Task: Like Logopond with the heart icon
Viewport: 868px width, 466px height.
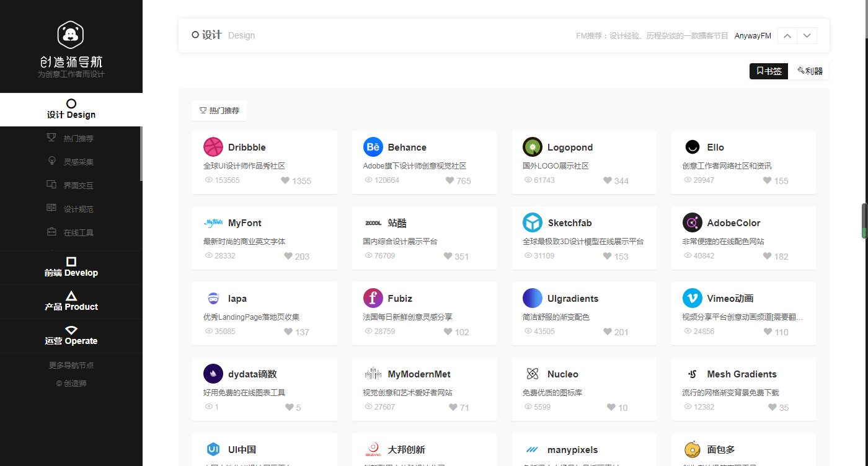Action: click(608, 180)
